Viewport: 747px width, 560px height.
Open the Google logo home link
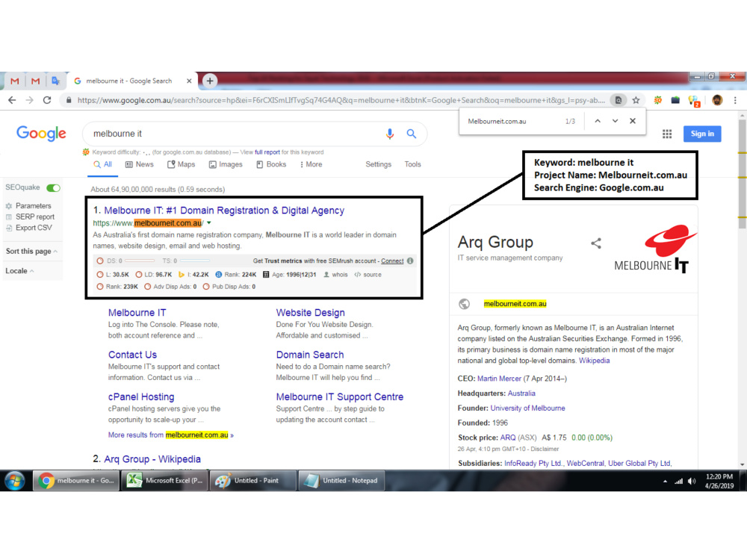coord(41,134)
